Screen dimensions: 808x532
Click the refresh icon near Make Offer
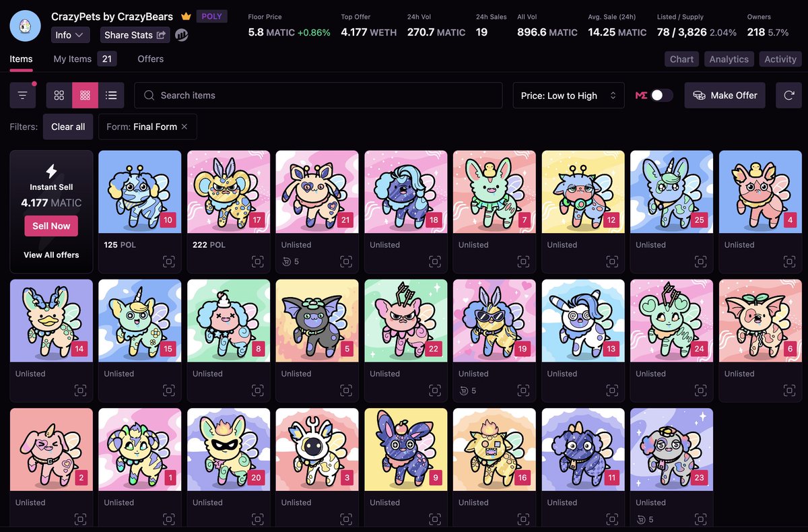(x=788, y=95)
